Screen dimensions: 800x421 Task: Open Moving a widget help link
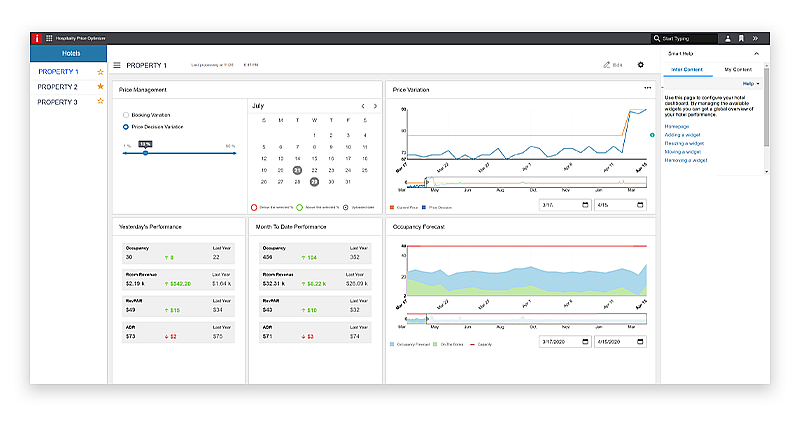[683, 152]
